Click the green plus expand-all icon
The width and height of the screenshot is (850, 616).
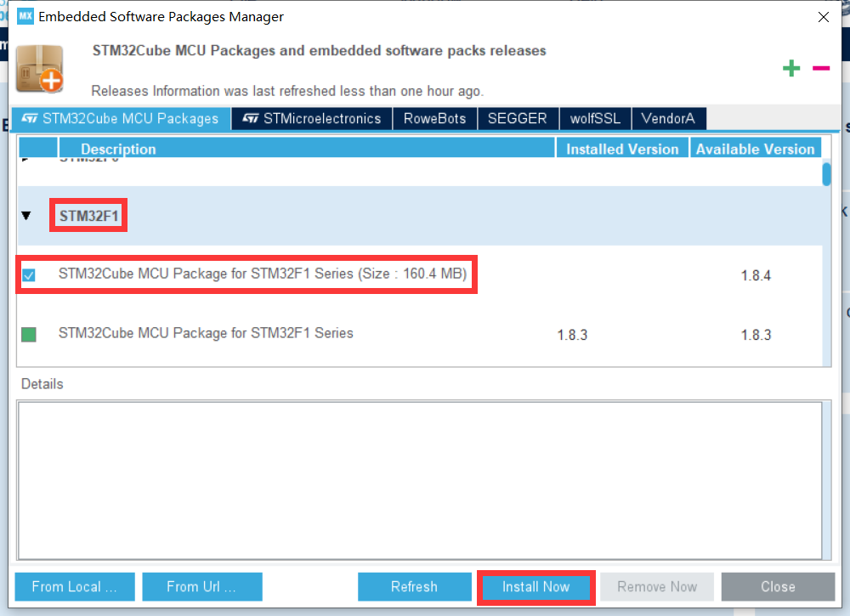pyautogui.click(x=790, y=68)
